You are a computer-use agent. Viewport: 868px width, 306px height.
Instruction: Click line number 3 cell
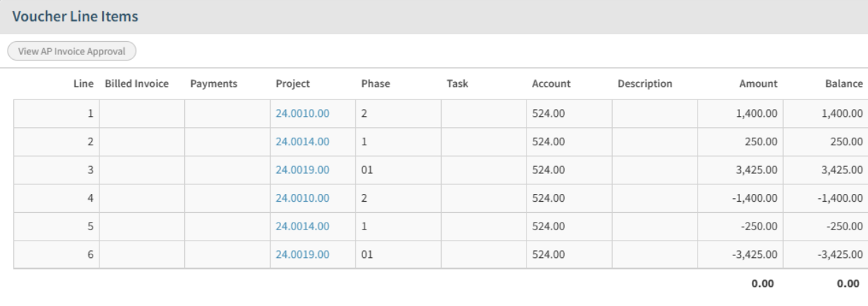pyautogui.click(x=56, y=170)
